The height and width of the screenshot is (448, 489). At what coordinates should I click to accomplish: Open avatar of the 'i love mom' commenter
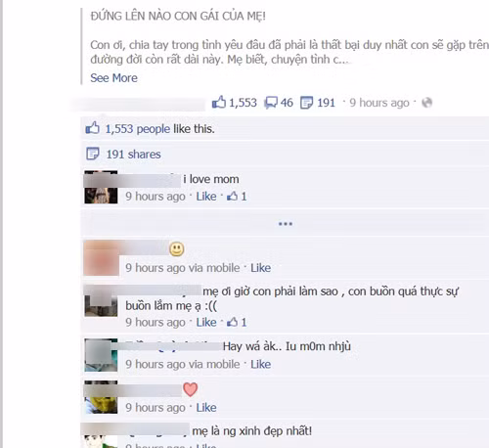point(101,187)
